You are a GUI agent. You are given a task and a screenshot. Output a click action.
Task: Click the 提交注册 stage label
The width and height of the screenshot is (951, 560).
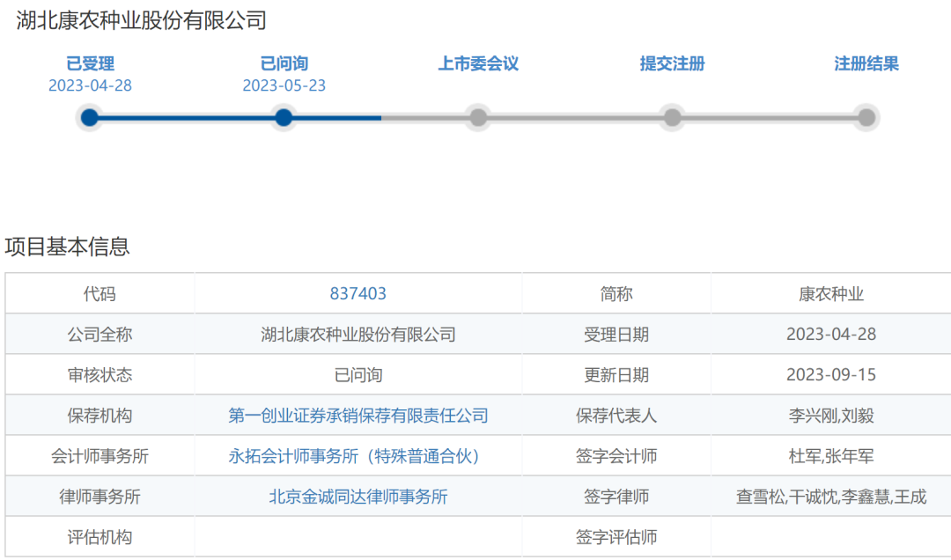point(672,63)
